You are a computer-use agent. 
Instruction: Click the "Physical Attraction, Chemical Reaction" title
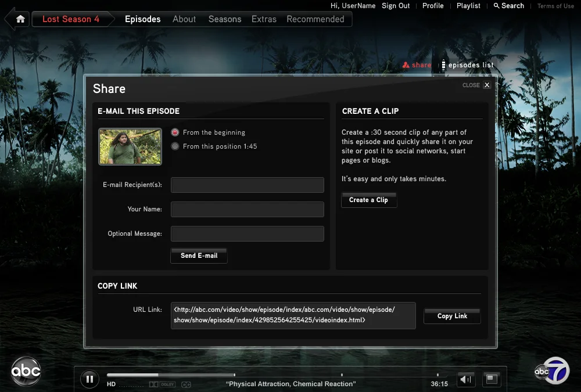291,384
